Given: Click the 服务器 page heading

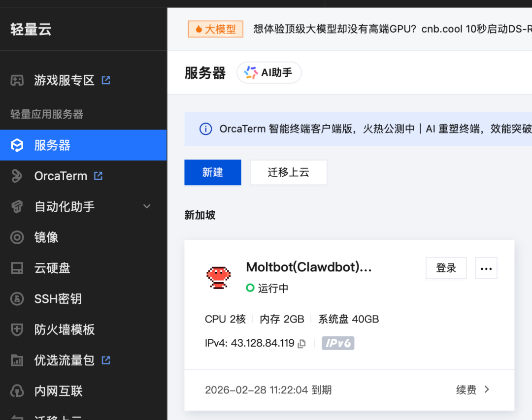Looking at the screenshot, I should pyautogui.click(x=205, y=72).
